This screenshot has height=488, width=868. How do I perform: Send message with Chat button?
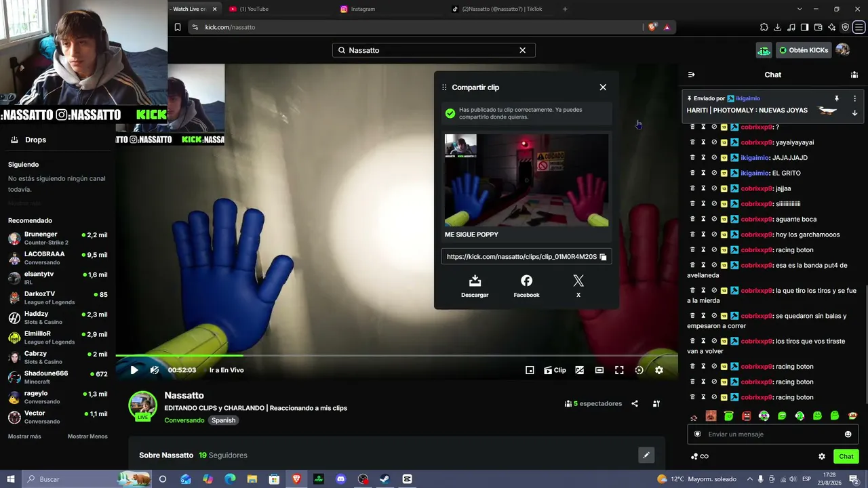[846, 457]
